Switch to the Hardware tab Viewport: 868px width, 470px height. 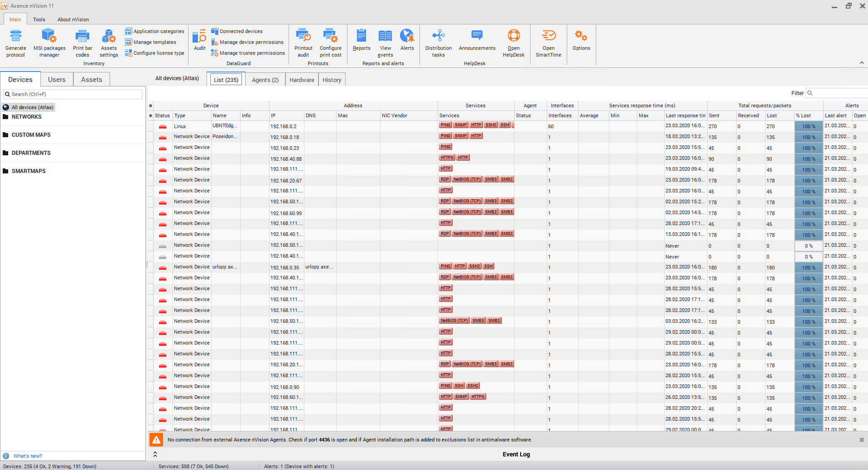(x=302, y=80)
